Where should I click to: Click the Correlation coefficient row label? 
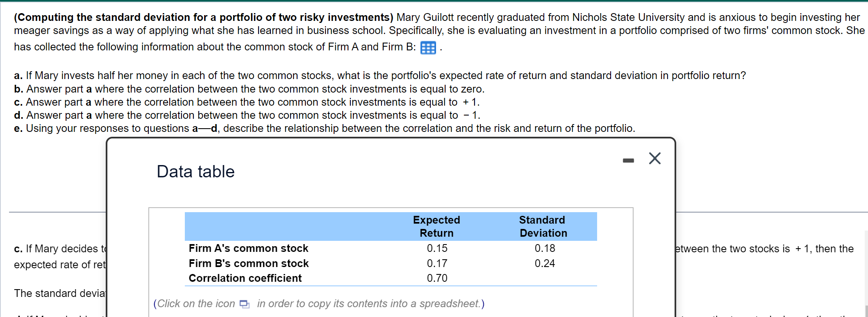tap(245, 278)
